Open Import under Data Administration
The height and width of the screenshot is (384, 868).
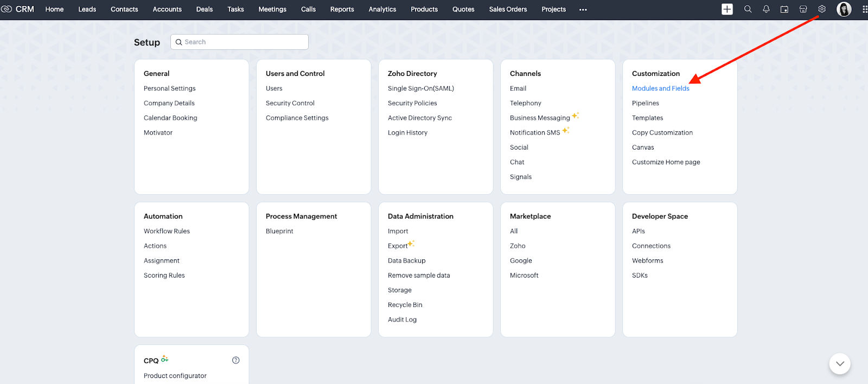(x=398, y=231)
